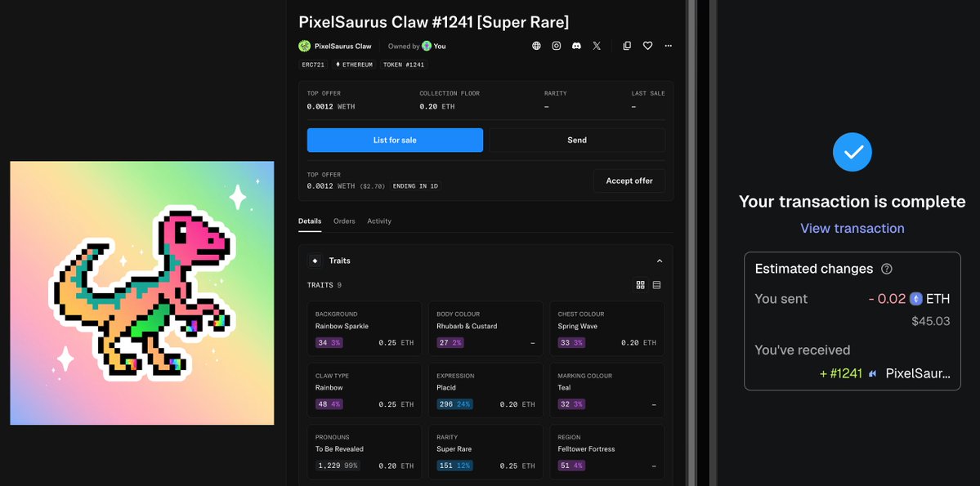Click the You owner link
This screenshot has width=980, height=486.
(440, 47)
